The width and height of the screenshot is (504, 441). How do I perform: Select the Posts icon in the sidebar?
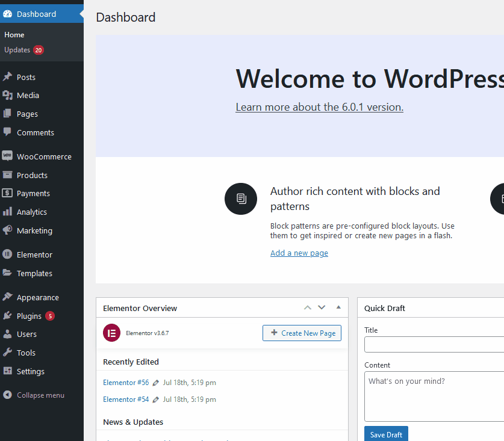click(x=8, y=76)
